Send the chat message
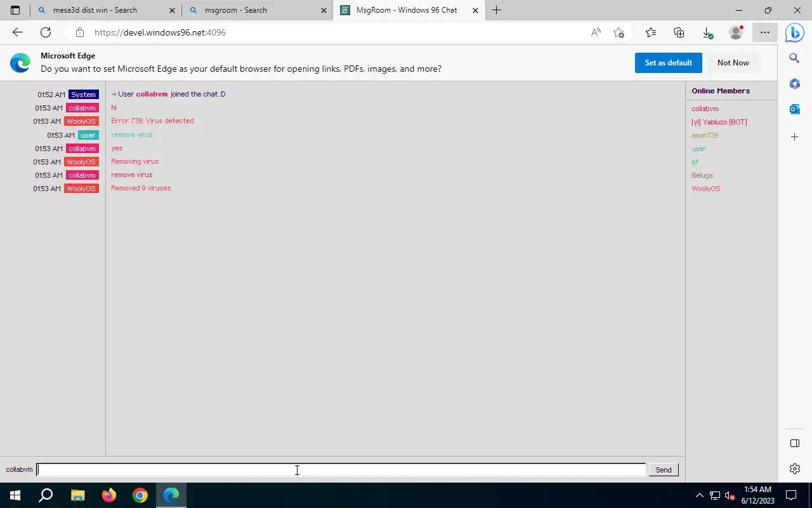Image resolution: width=812 pixels, height=508 pixels. pyautogui.click(x=664, y=470)
